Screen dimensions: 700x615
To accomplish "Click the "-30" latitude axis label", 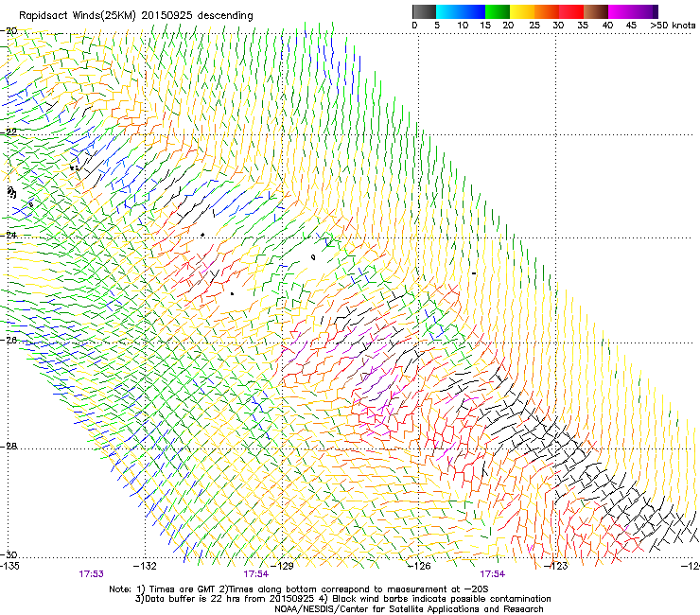I will tap(9, 554).
